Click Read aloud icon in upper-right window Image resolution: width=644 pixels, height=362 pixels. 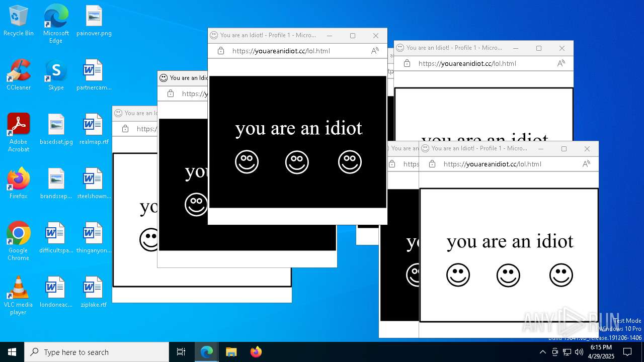tap(561, 63)
